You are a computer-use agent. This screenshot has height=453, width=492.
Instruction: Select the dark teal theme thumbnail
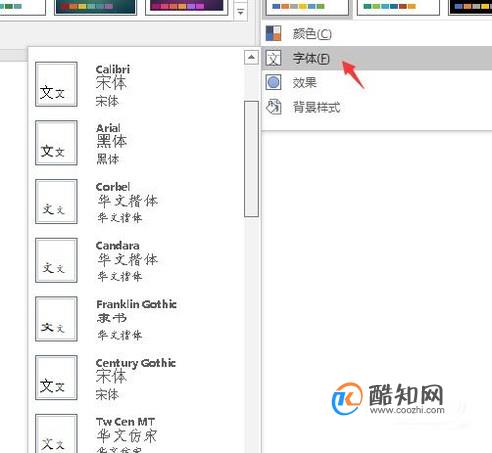[x=95, y=7]
